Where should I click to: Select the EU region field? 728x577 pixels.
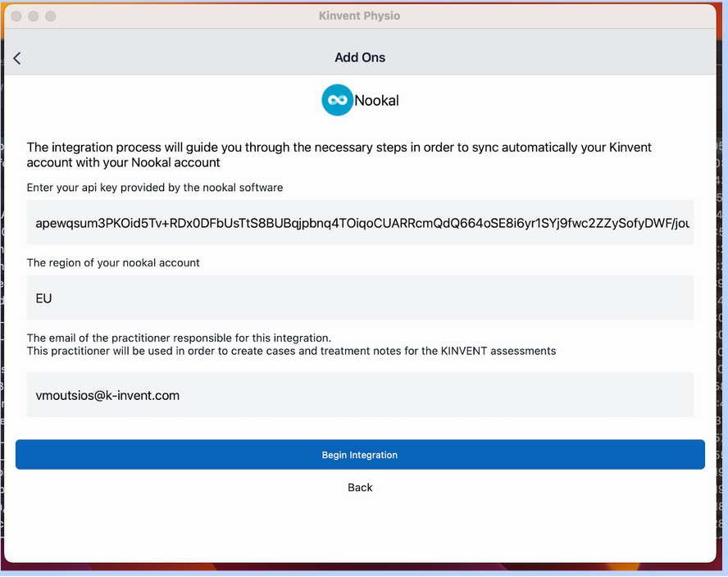click(360, 298)
